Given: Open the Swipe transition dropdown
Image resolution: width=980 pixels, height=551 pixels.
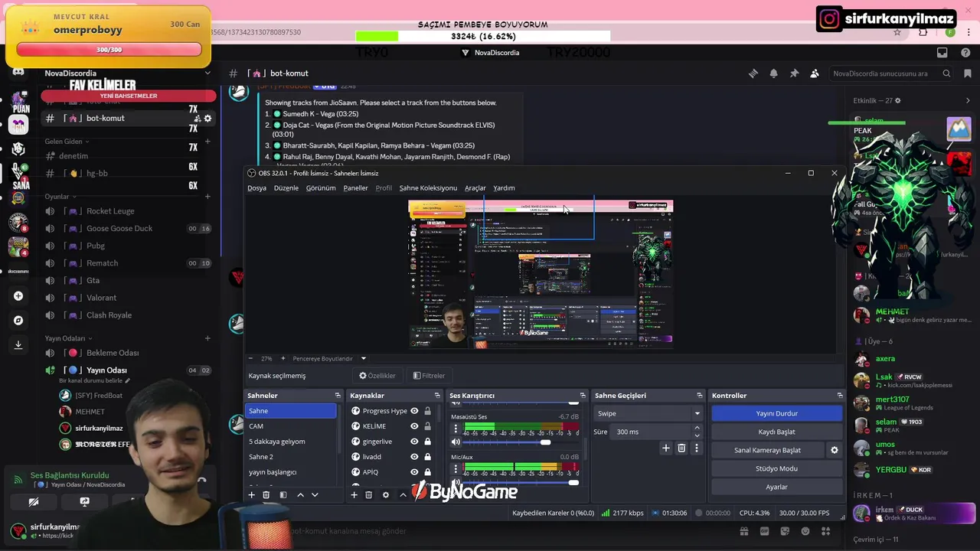Looking at the screenshot, I should tap(648, 413).
